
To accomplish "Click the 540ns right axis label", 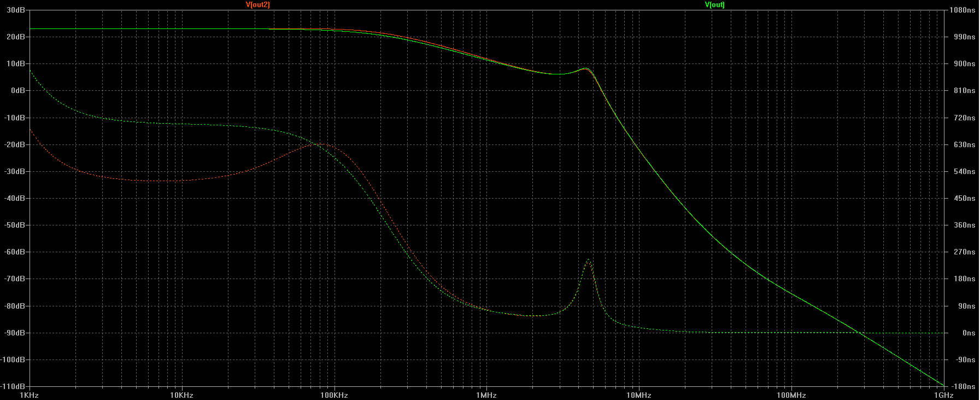I will click(964, 172).
